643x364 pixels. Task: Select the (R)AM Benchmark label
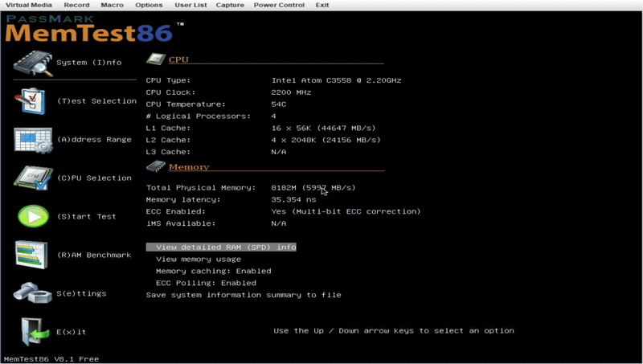[x=94, y=255]
